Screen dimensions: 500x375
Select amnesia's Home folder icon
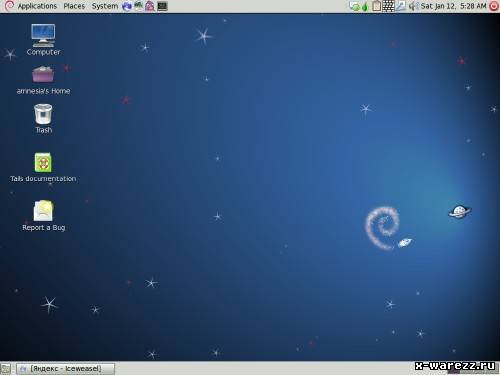43,80
